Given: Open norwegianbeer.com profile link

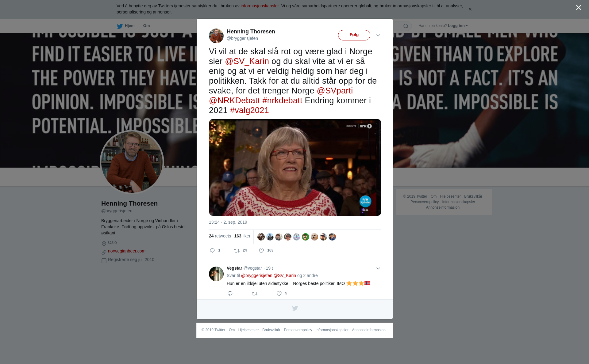Looking at the screenshot, I should 127,251.
